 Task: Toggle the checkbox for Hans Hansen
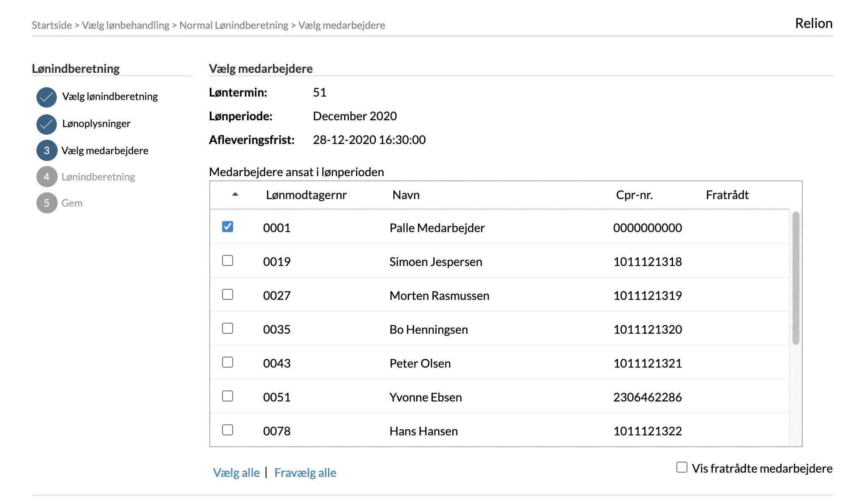(228, 430)
